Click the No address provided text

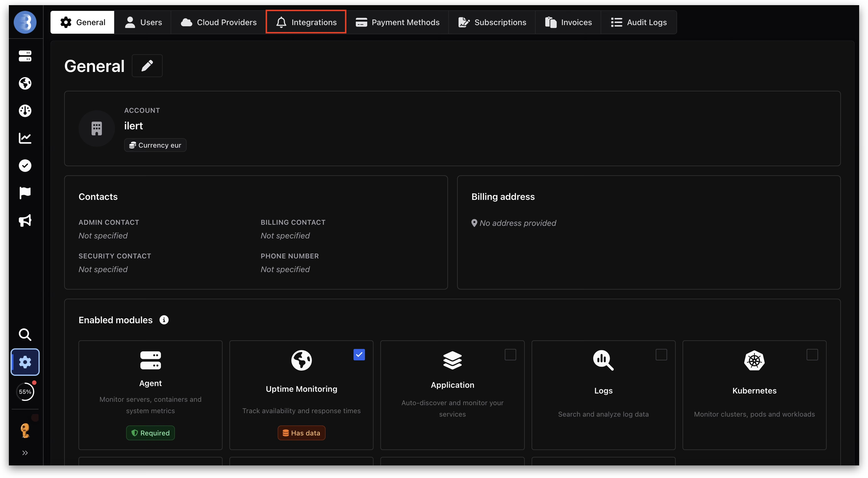[518, 223]
